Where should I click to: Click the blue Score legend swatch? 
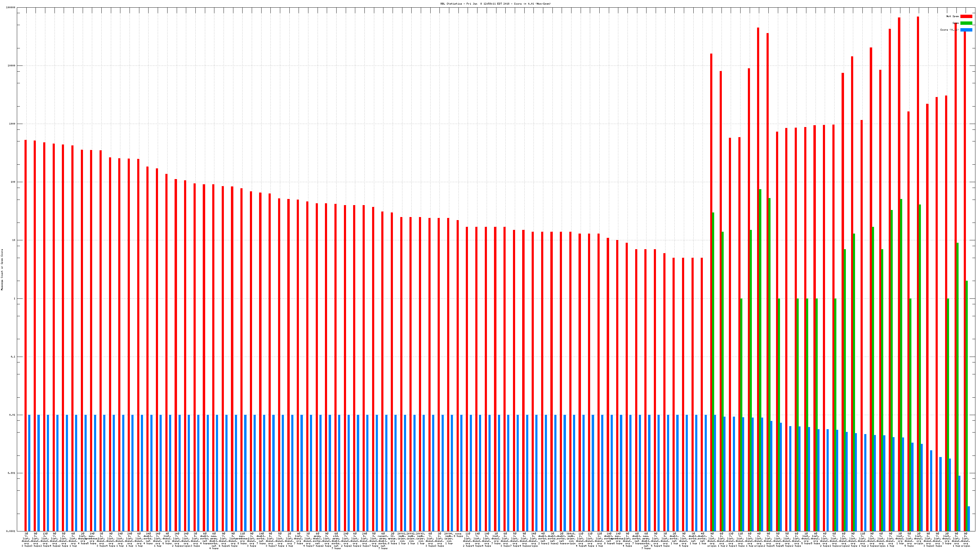pyautogui.click(x=966, y=30)
